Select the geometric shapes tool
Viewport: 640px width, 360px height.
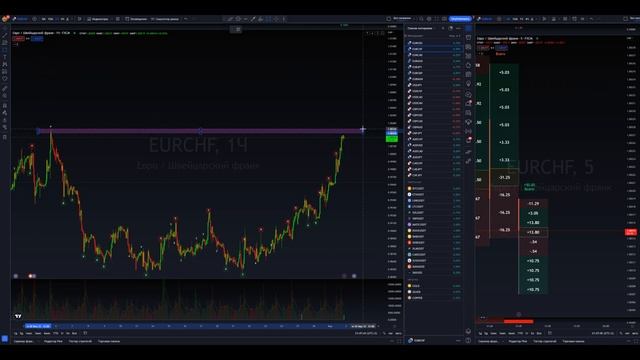pyautogui.click(x=5, y=50)
